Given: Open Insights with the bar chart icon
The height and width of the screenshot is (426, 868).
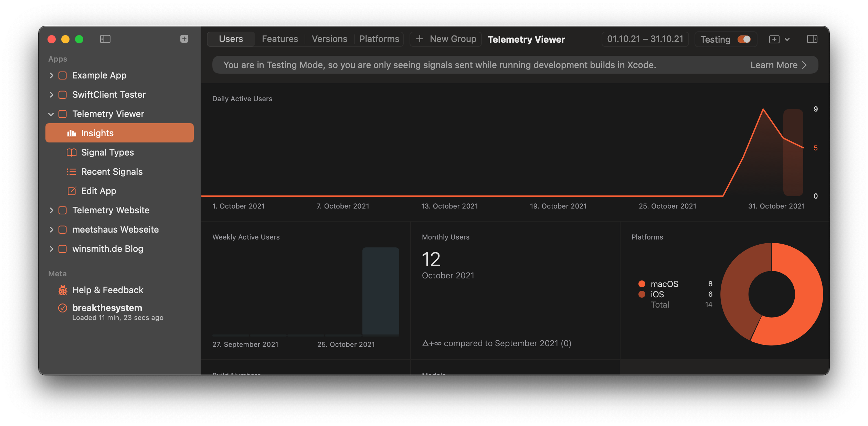Looking at the screenshot, I should (x=72, y=133).
